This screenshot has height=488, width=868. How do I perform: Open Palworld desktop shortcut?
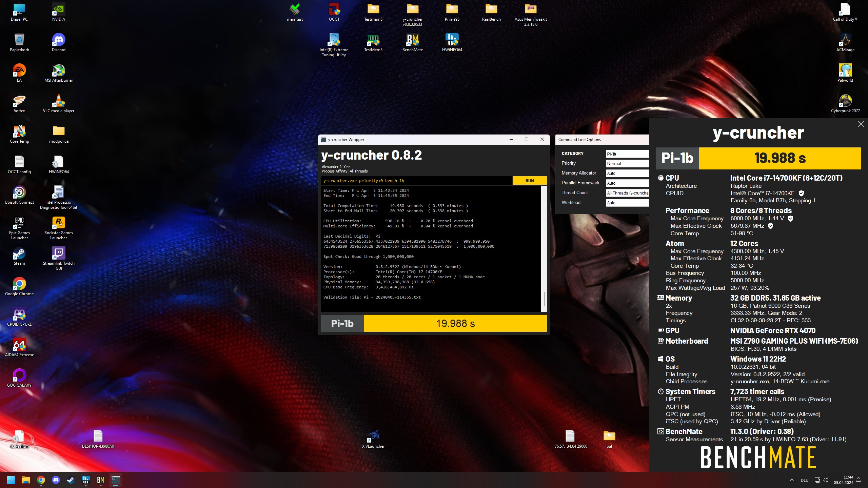(845, 74)
